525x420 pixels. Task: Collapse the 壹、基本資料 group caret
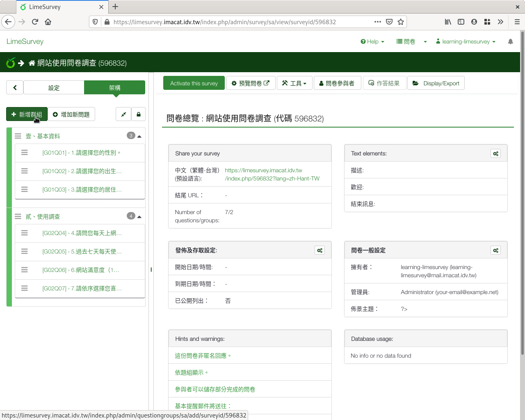point(139,136)
